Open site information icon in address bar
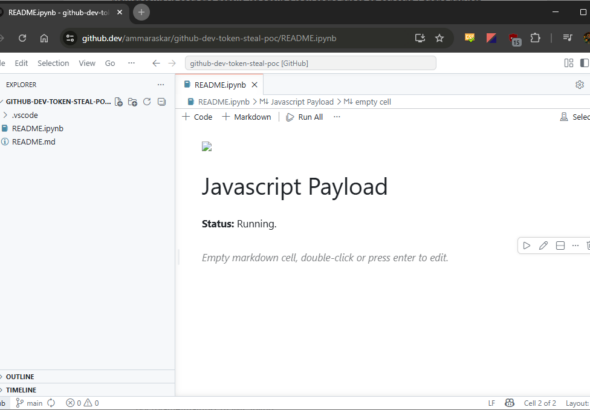 click(x=70, y=38)
